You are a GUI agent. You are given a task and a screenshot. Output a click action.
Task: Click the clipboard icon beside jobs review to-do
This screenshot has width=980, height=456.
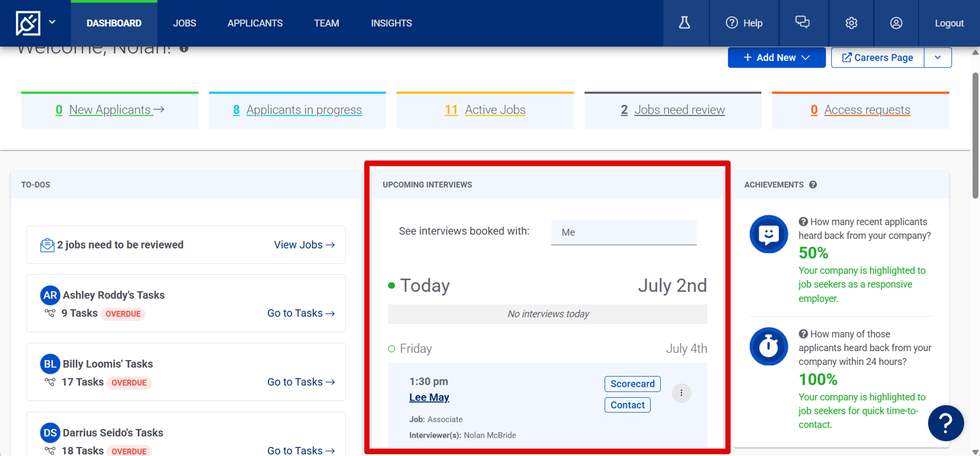[47, 245]
